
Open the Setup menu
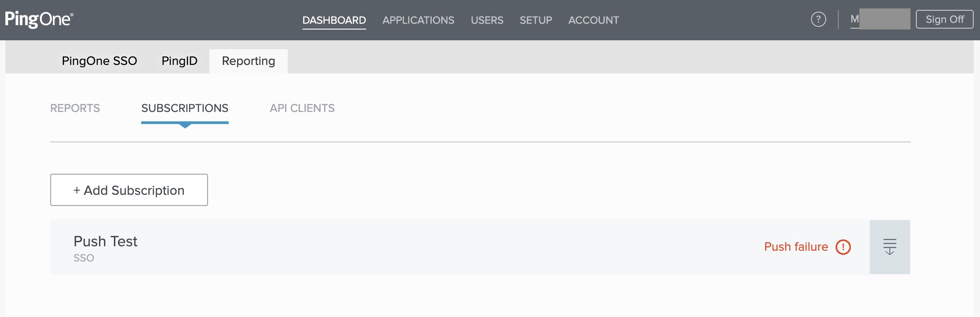coord(536,20)
